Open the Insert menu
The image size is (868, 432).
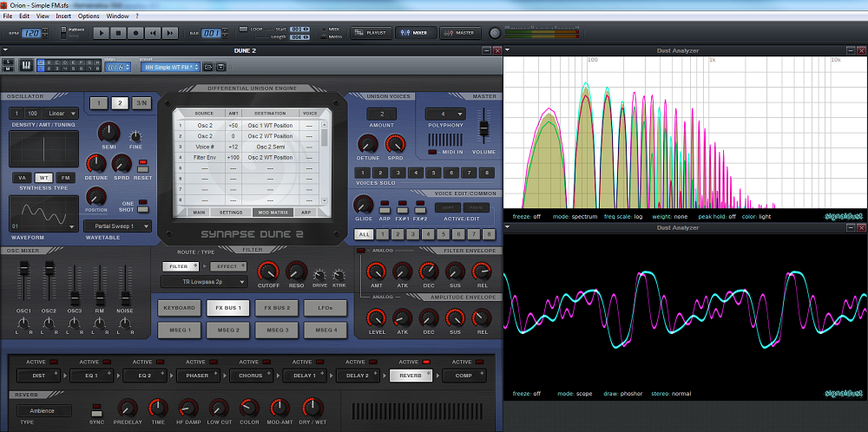[x=63, y=16]
